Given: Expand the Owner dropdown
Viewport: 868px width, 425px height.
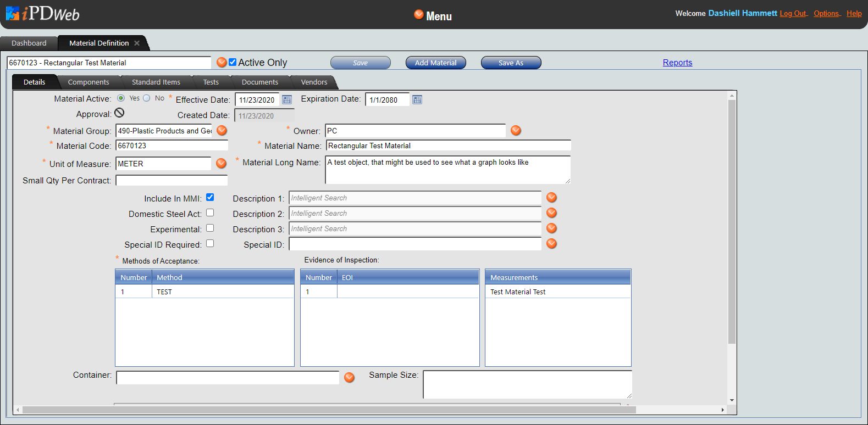Looking at the screenshot, I should click(x=516, y=131).
